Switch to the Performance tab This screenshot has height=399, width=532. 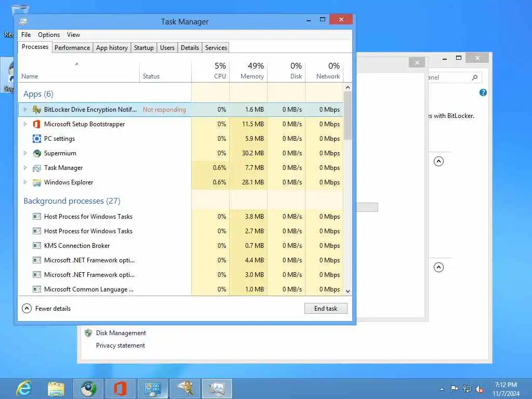click(72, 48)
